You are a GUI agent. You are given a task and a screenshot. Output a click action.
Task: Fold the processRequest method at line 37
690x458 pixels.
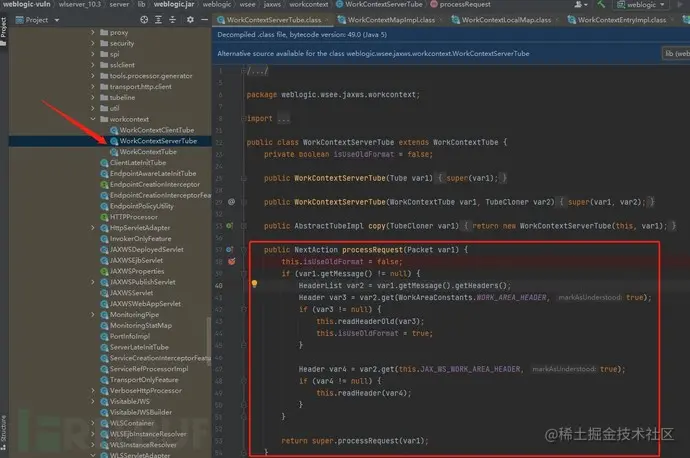pyautogui.click(x=243, y=249)
